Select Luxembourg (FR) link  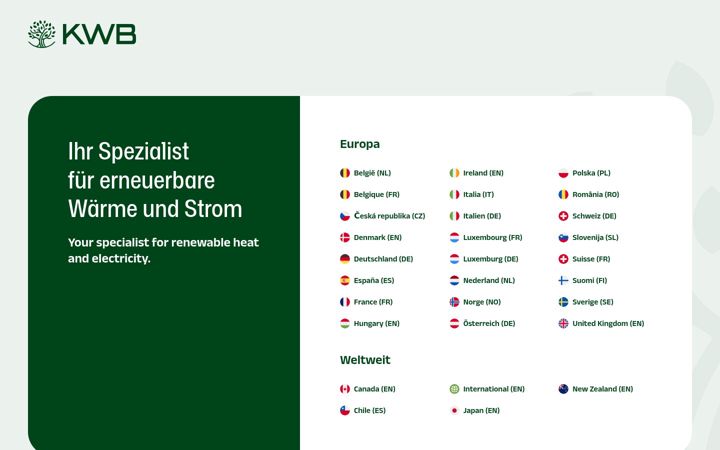click(x=493, y=238)
